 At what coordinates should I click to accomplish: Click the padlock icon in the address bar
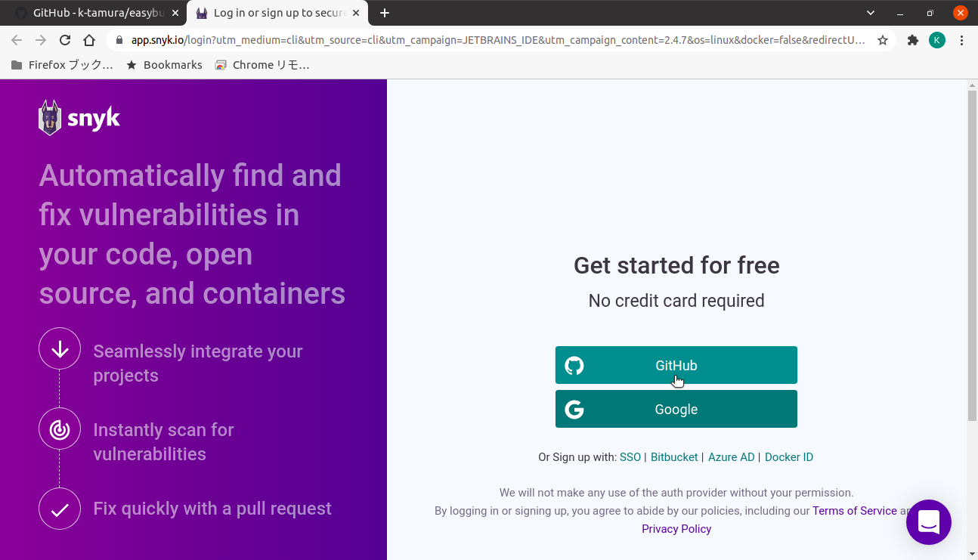tap(119, 40)
